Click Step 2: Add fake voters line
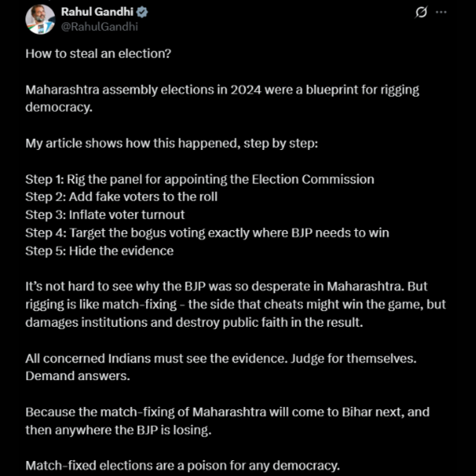 [x=121, y=197]
